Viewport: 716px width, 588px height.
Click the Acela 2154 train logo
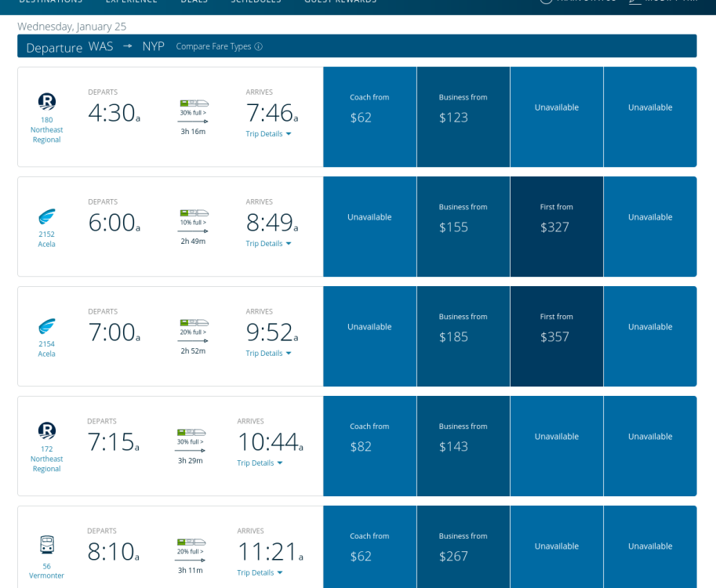pyautogui.click(x=47, y=326)
